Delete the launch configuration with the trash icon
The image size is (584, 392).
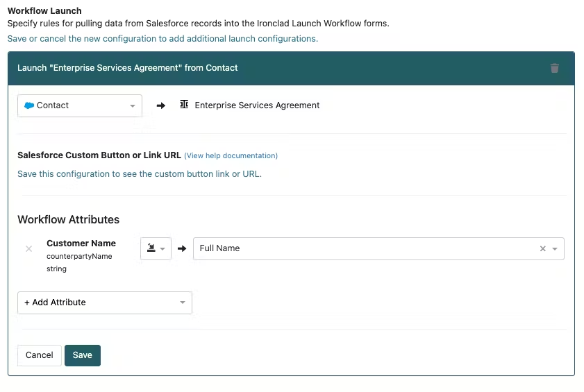point(554,68)
